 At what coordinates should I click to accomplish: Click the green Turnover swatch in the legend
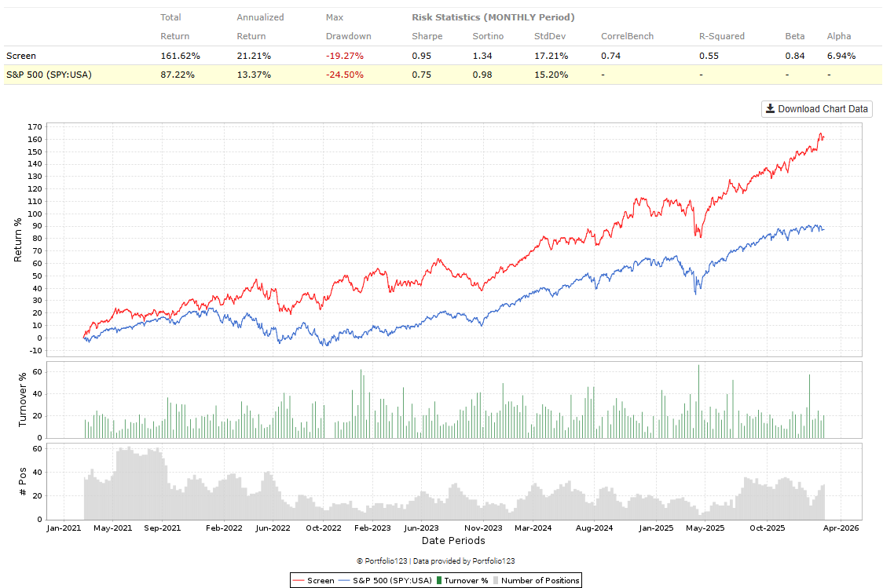[x=438, y=581]
